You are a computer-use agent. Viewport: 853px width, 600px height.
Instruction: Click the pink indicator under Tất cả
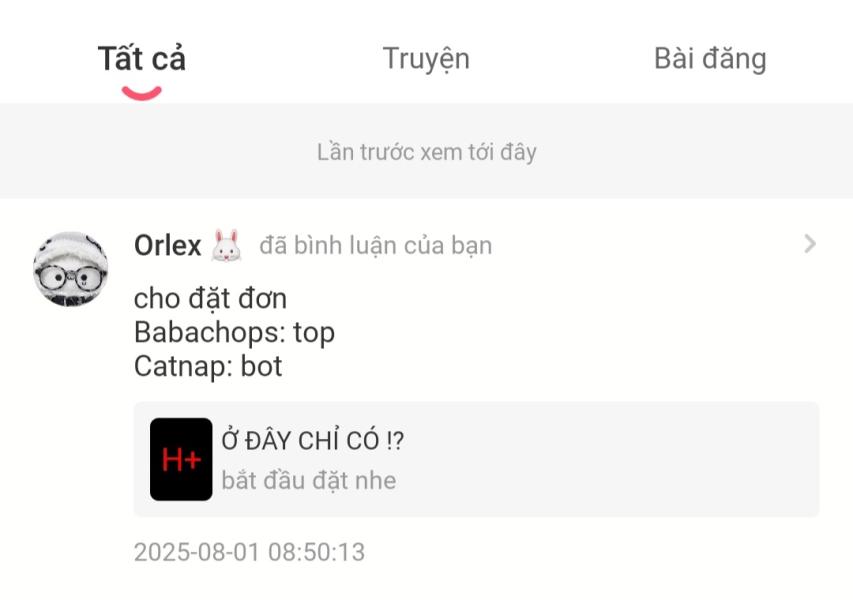(x=141, y=94)
